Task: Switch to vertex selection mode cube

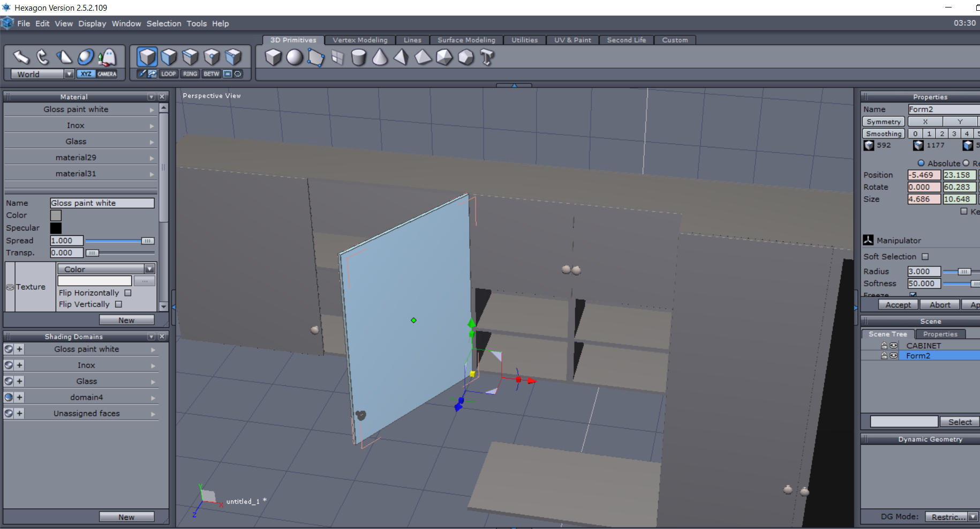Action: pyautogui.click(x=212, y=57)
